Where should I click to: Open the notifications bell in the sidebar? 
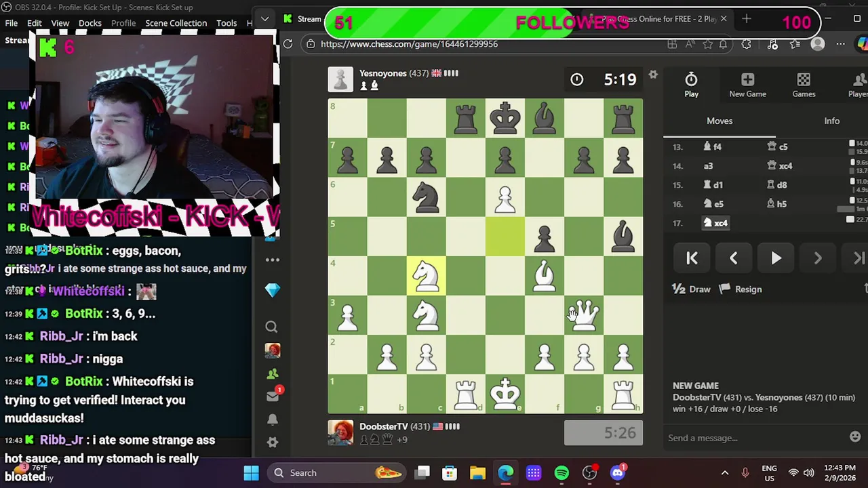(272, 420)
